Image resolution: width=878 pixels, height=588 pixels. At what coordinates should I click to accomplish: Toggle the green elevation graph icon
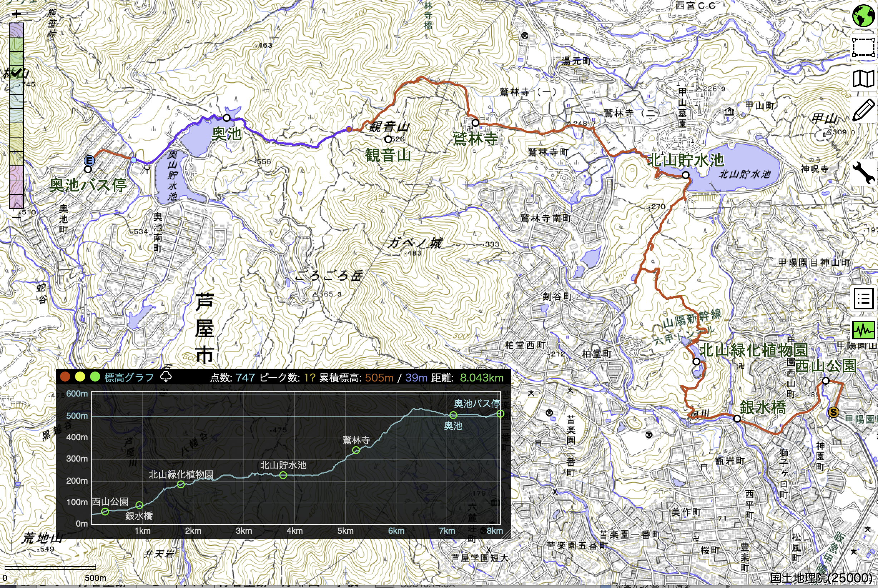click(x=863, y=330)
